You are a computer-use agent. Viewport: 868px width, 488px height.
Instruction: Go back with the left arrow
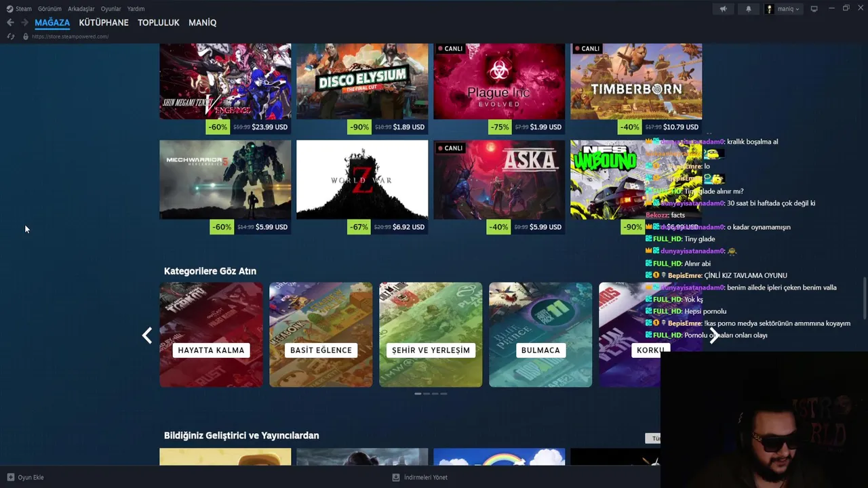tap(10, 22)
